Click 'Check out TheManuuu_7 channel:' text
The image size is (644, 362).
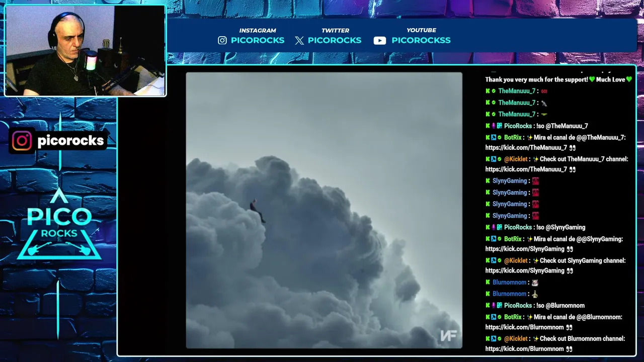(584, 159)
